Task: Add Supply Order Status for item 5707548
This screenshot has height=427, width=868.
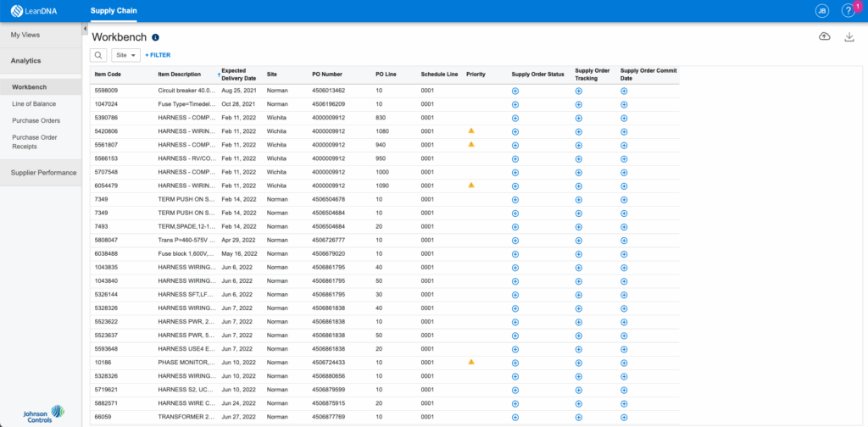Action: click(515, 172)
